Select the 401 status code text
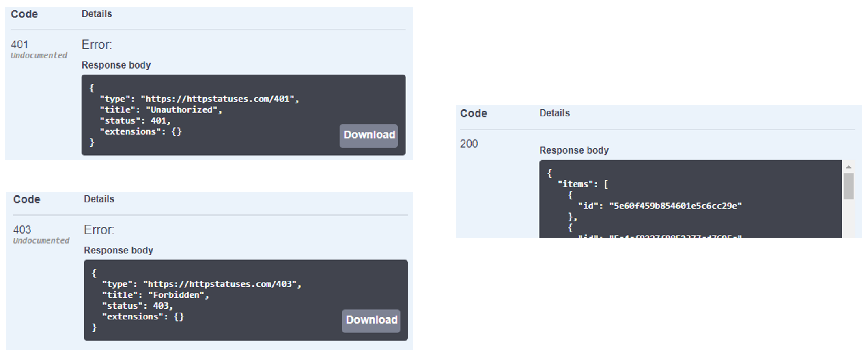The width and height of the screenshot is (868, 358). pos(19,44)
